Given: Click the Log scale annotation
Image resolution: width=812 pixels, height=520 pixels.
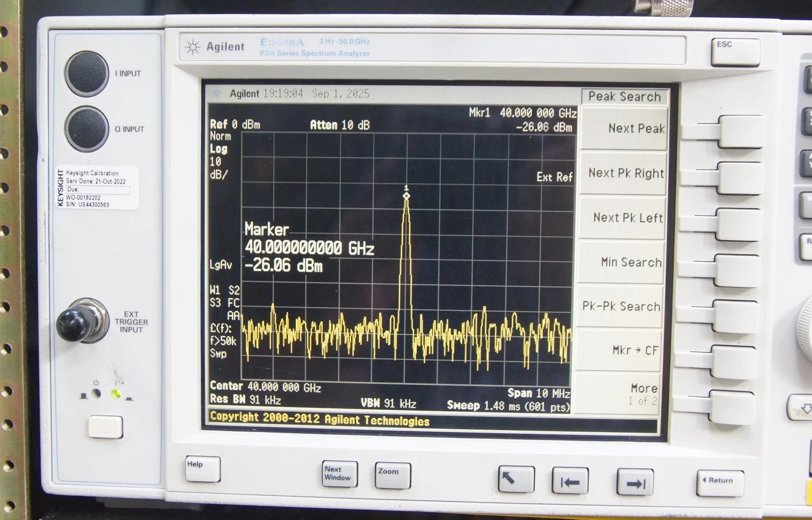Looking at the screenshot, I should coord(219,149).
